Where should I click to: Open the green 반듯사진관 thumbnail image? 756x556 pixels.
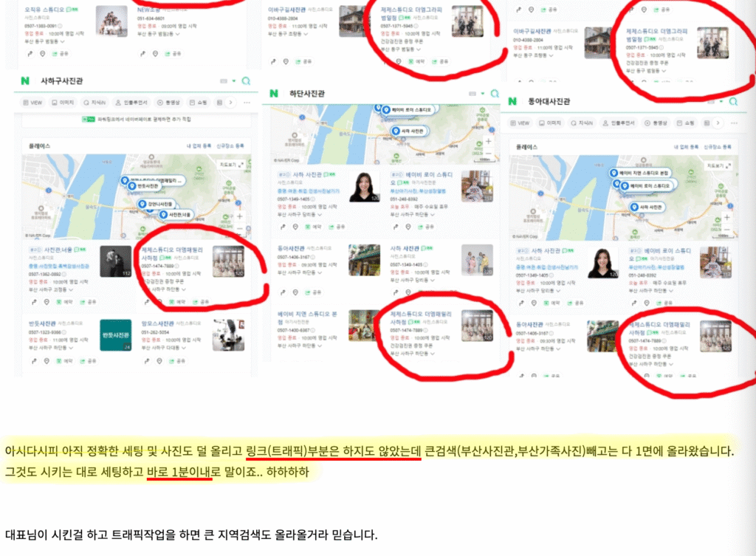[116, 335]
